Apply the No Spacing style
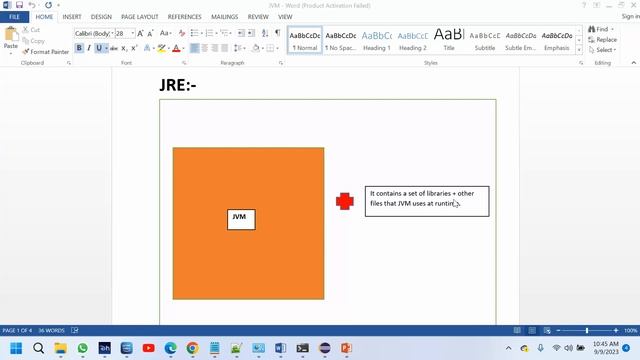Viewport: 640px width, 360px height. 341,41
